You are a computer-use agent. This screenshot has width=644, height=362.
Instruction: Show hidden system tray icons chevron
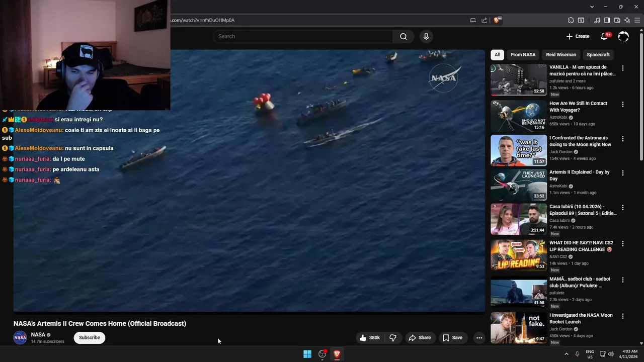[x=567, y=354]
